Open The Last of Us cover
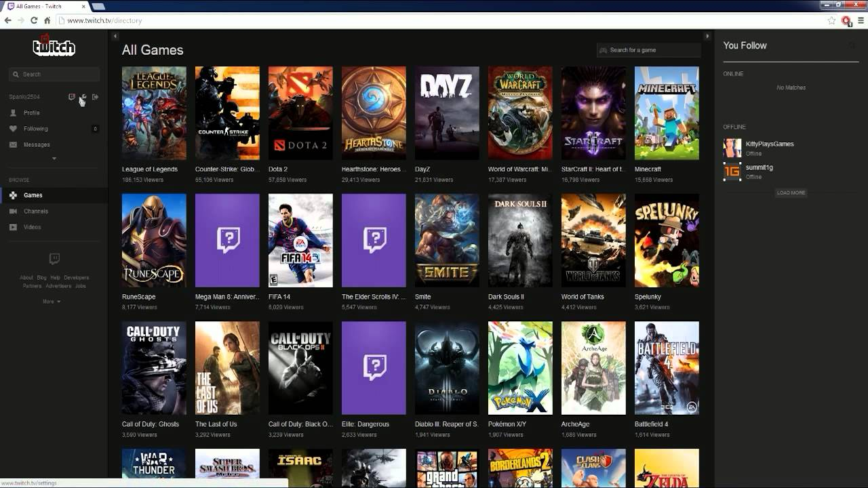The image size is (868, 488). click(x=227, y=368)
